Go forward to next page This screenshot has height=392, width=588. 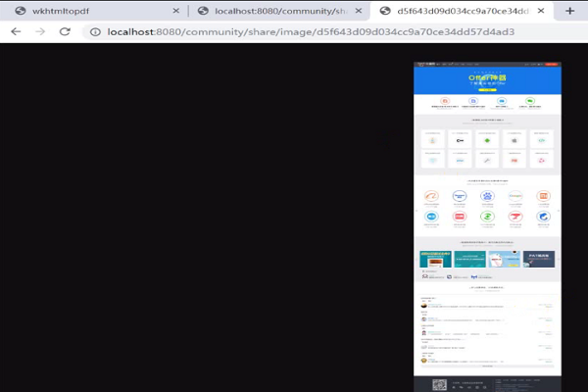click(40, 32)
